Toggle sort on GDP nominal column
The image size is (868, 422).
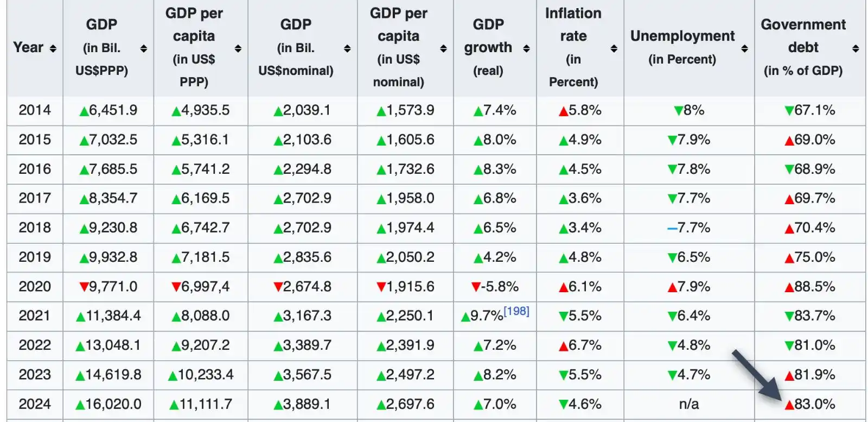(347, 49)
